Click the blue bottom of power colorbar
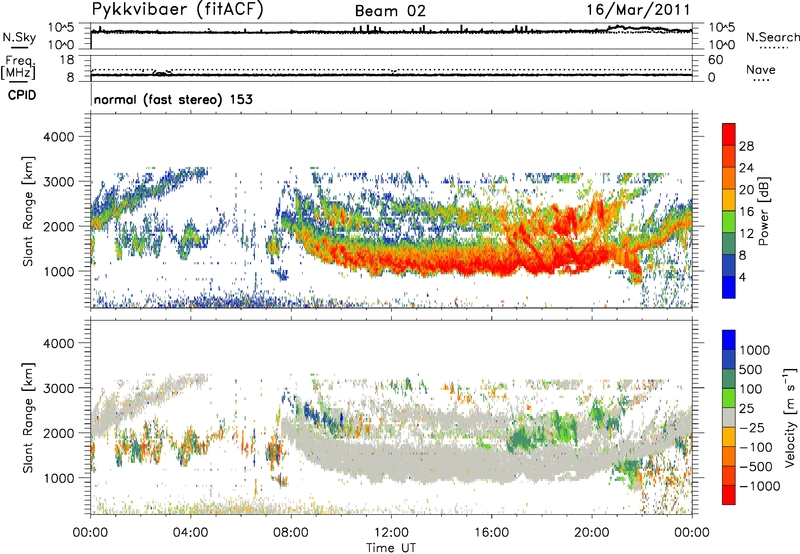Viewport: 800px width, 554px height. pyautogui.click(x=729, y=287)
